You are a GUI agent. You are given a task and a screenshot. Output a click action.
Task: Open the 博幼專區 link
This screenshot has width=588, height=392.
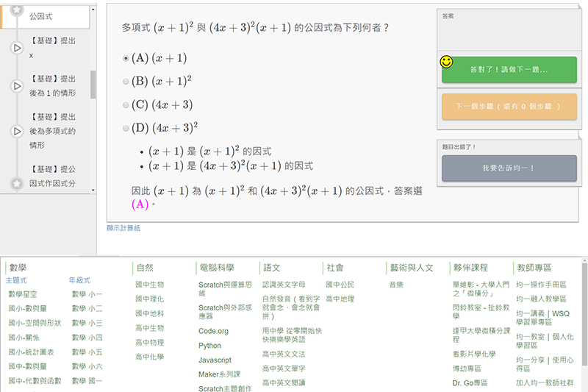tap(467, 368)
